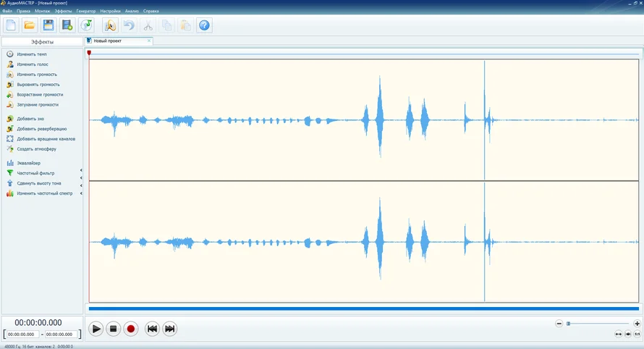Open a file with the folder icon
The height and width of the screenshot is (349, 644).
30,25
